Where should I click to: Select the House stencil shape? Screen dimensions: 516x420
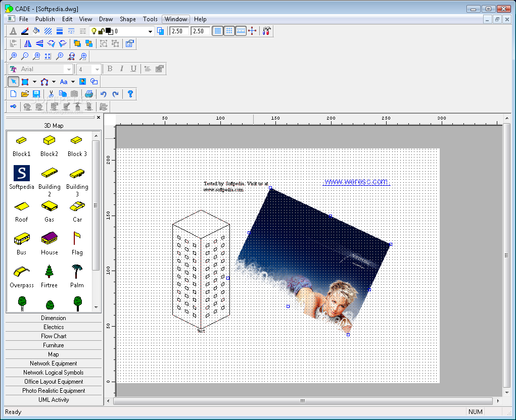[x=50, y=243]
